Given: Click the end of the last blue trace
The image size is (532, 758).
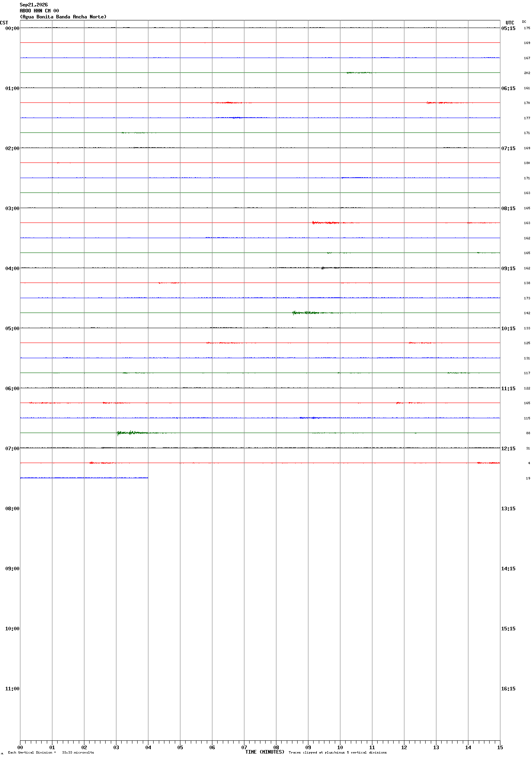Looking at the screenshot, I should coord(147,477).
